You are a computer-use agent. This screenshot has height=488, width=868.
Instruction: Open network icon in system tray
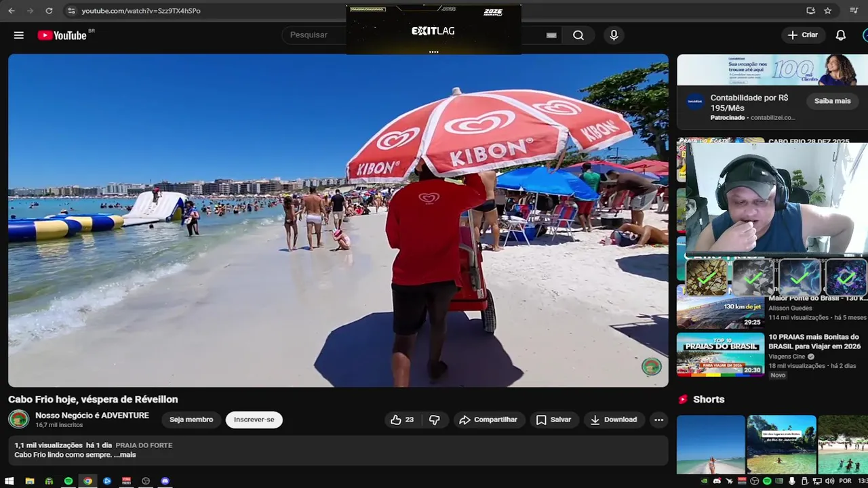coord(816,481)
